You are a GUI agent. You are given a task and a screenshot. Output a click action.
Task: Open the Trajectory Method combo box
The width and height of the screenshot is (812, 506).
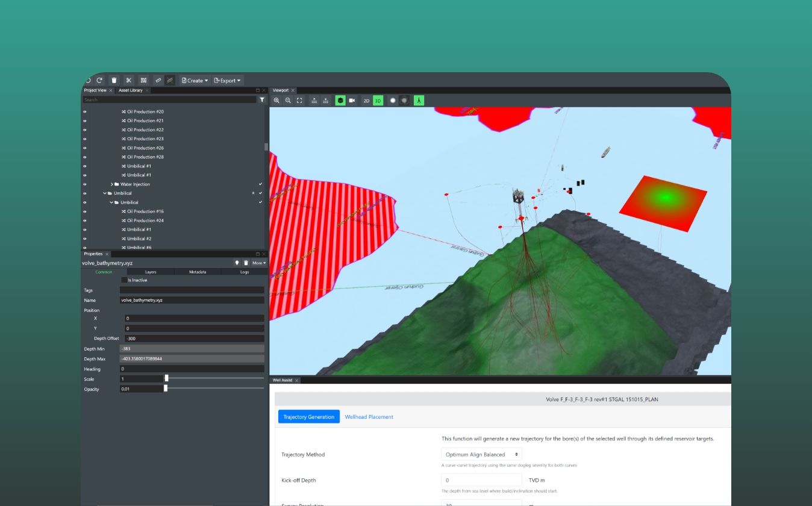[481, 454]
